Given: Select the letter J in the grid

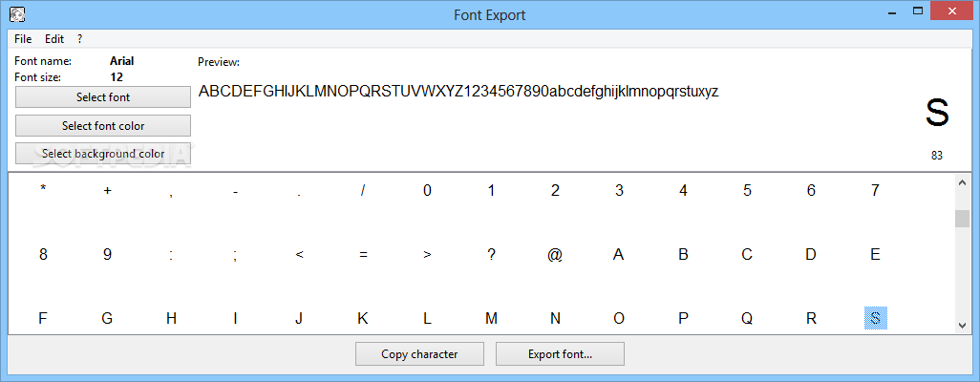Looking at the screenshot, I should [299, 318].
